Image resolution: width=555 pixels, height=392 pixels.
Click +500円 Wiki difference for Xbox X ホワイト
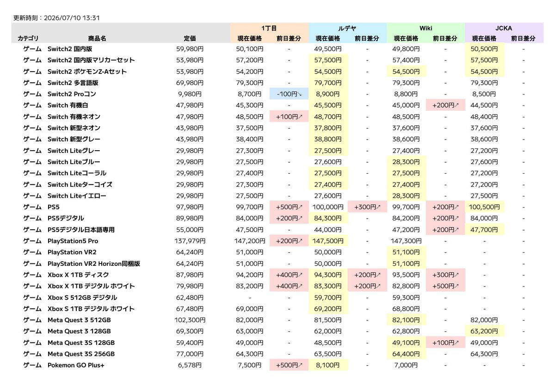point(445,286)
